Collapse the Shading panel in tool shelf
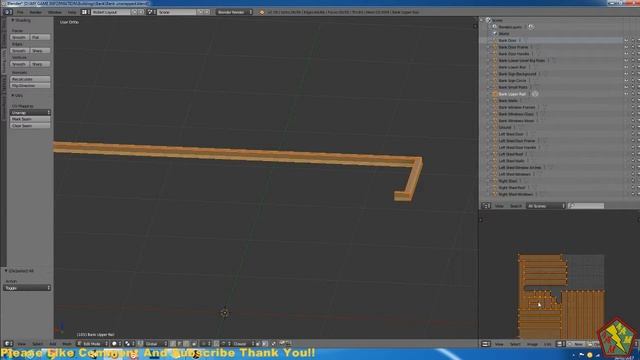 [x=13, y=20]
